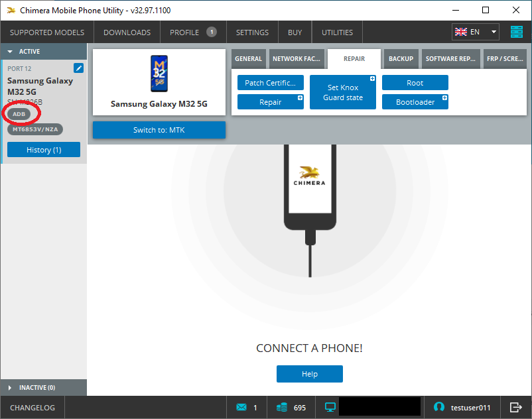Click the logout icon at bottom right
Screen dimensions: 532x419
pyautogui.click(x=515, y=407)
